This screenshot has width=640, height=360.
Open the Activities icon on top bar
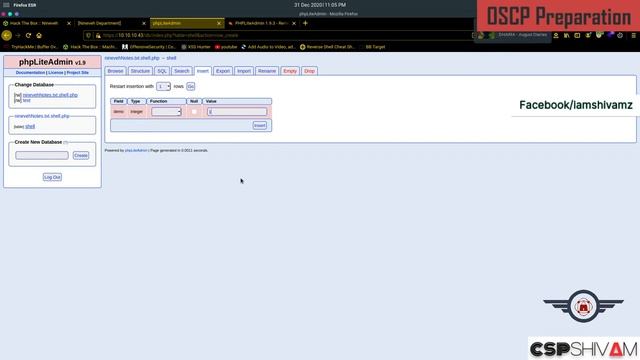click(x=6, y=5)
